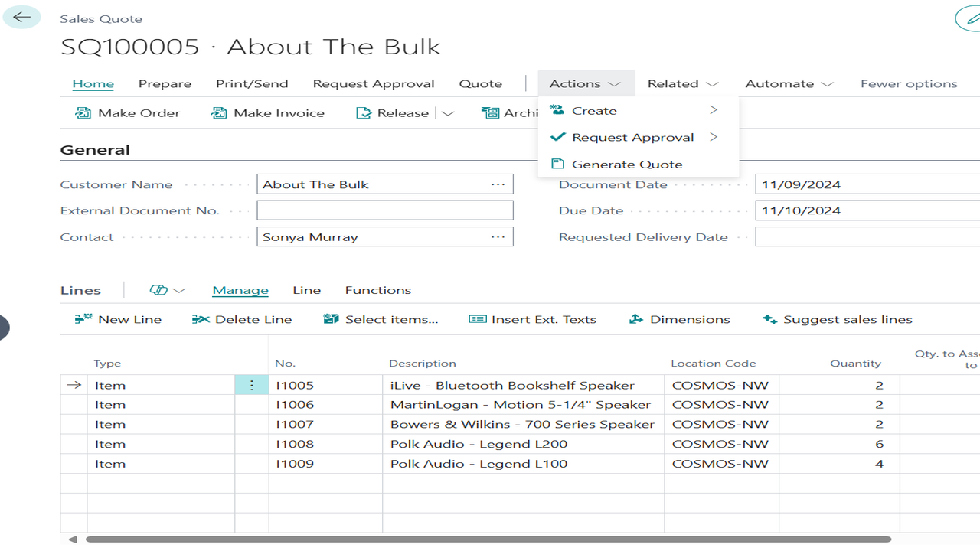Image resolution: width=980 pixels, height=551 pixels.
Task: Select the Quantity column header
Action: 856,364
